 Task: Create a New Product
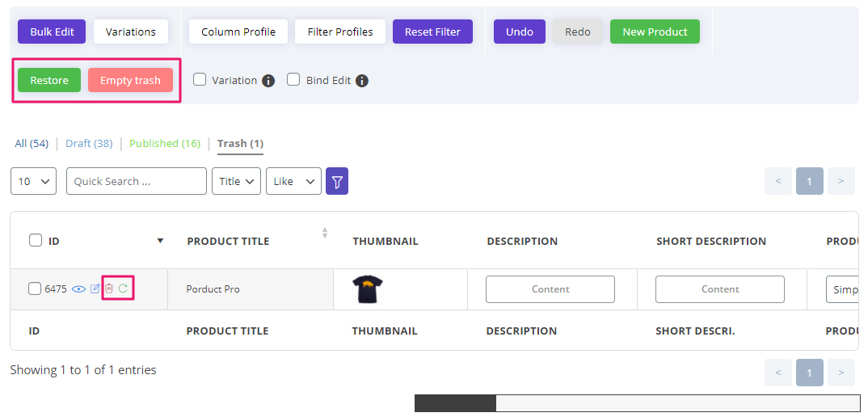tap(655, 32)
